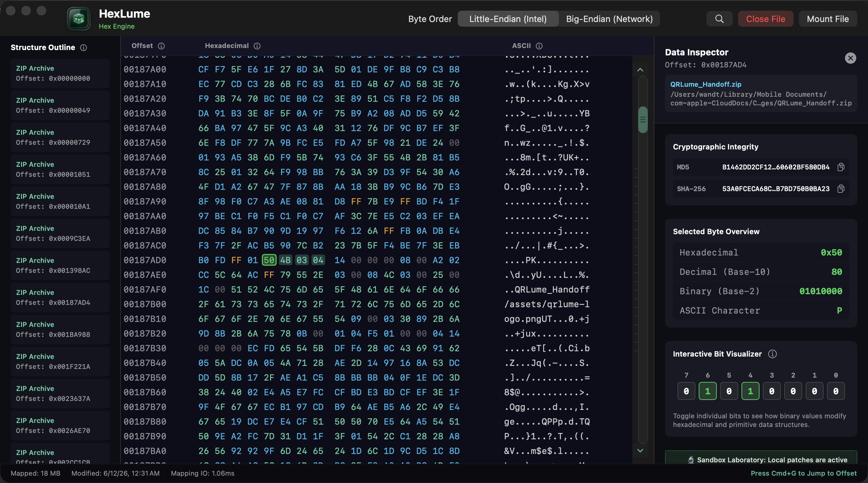Toggle bit 6 in the bit visualizer
Screen dimensions: 868x483
708,391
